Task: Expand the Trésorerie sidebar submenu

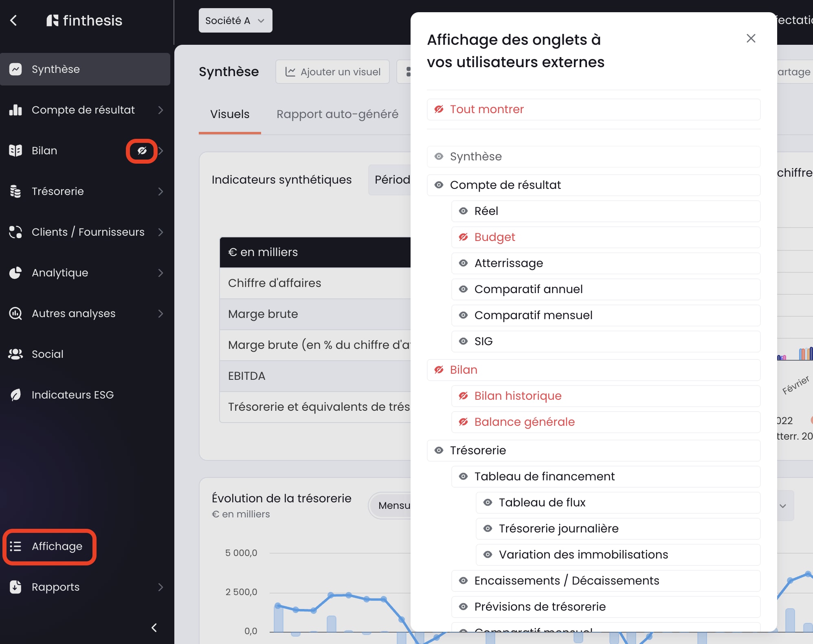Action: click(x=160, y=191)
